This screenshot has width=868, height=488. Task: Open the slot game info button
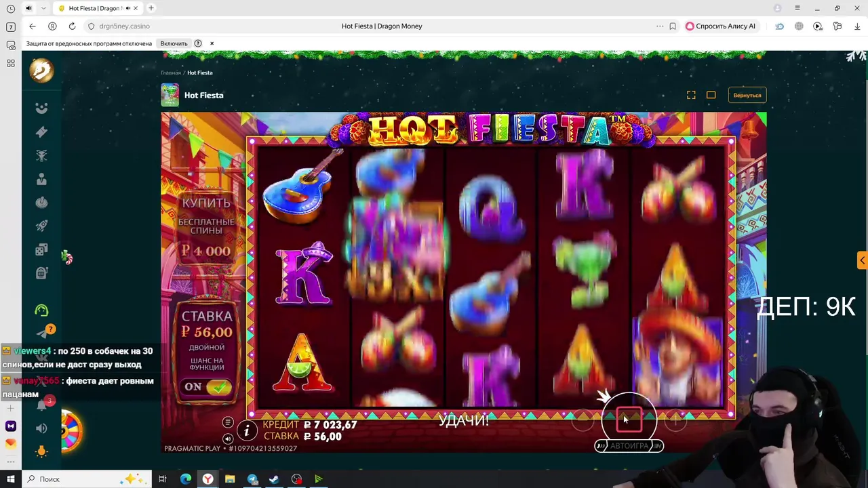(x=247, y=430)
